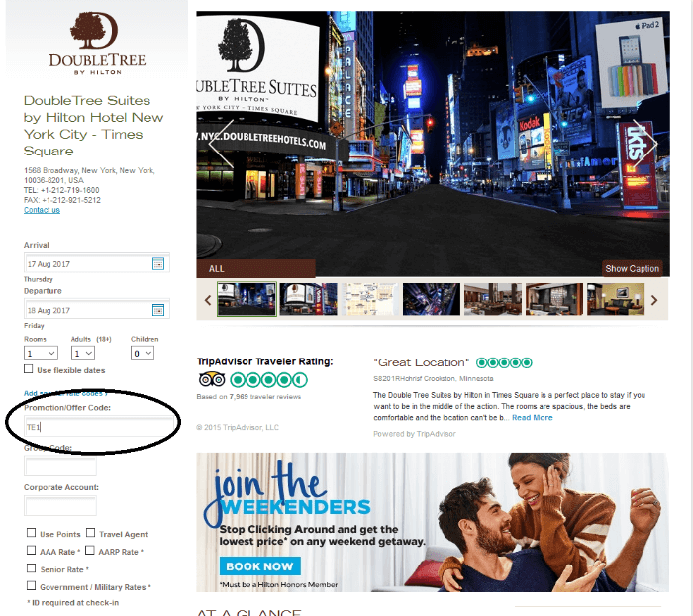This screenshot has width=693, height=616.
Task: Move thumbnail strip back with left chevron
Action: pyautogui.click(x=208, y=301)
